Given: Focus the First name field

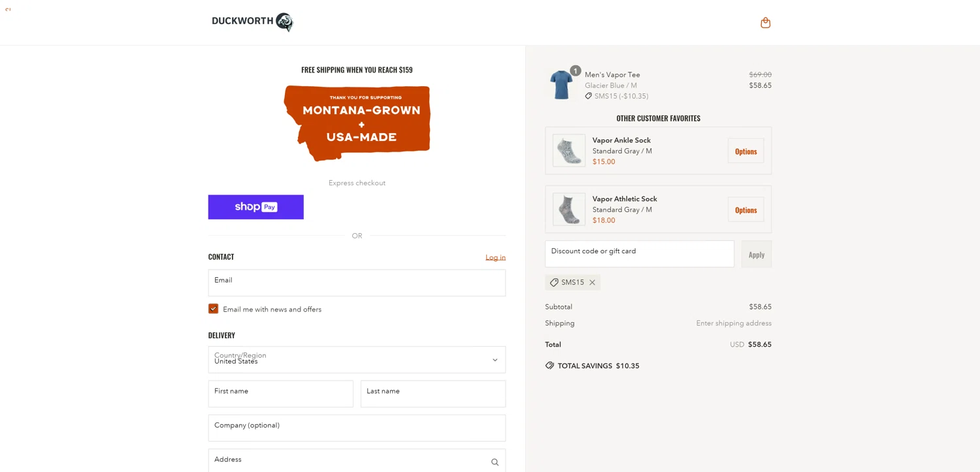Looking at the screenshot, I should pyautogui.click(x=280, y=394).
